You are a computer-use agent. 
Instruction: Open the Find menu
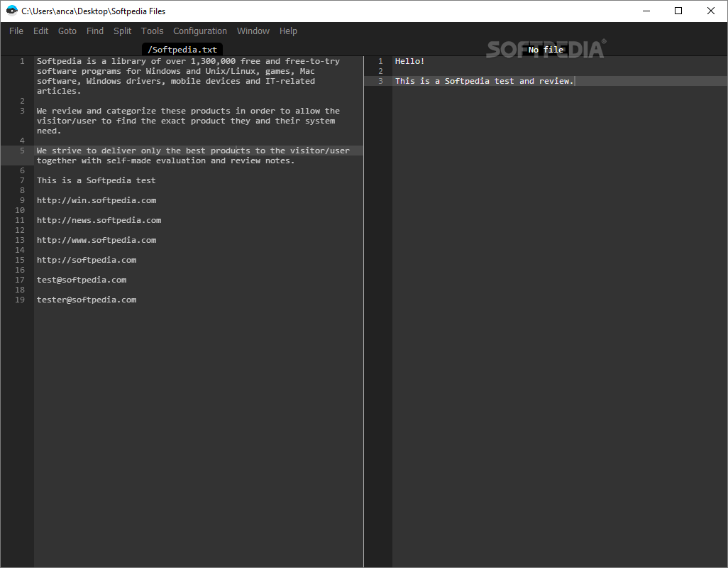coord(94,31)
